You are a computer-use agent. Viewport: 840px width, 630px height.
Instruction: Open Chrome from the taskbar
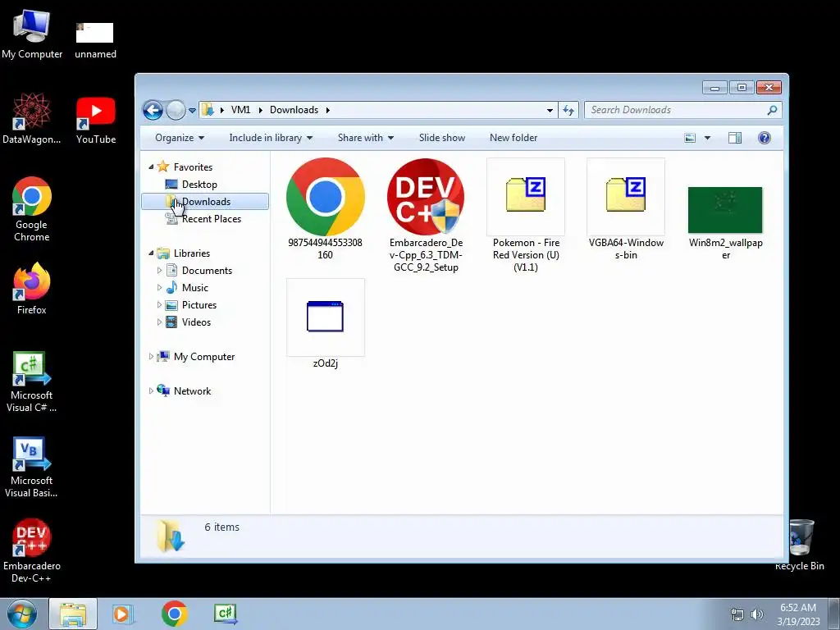[174, 614]
